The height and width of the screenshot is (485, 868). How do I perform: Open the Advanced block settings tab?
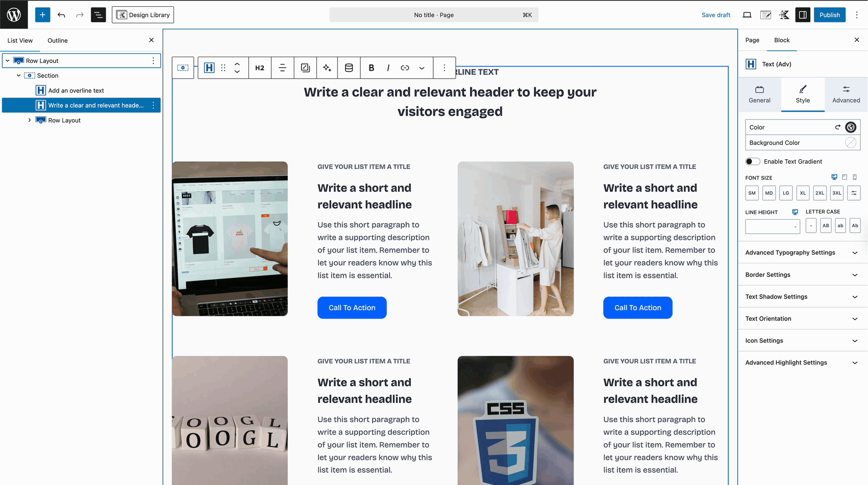click(846, 94)
